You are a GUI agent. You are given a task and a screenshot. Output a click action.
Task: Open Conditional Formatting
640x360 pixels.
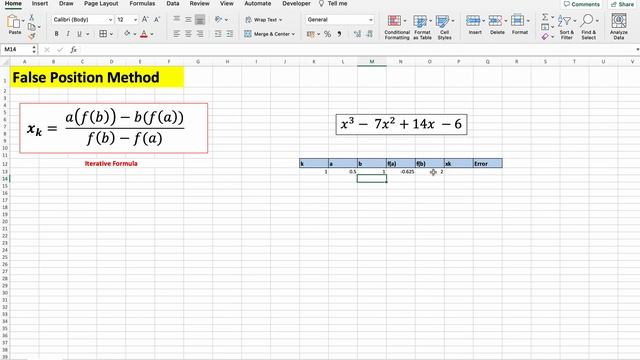coord(397,27)
